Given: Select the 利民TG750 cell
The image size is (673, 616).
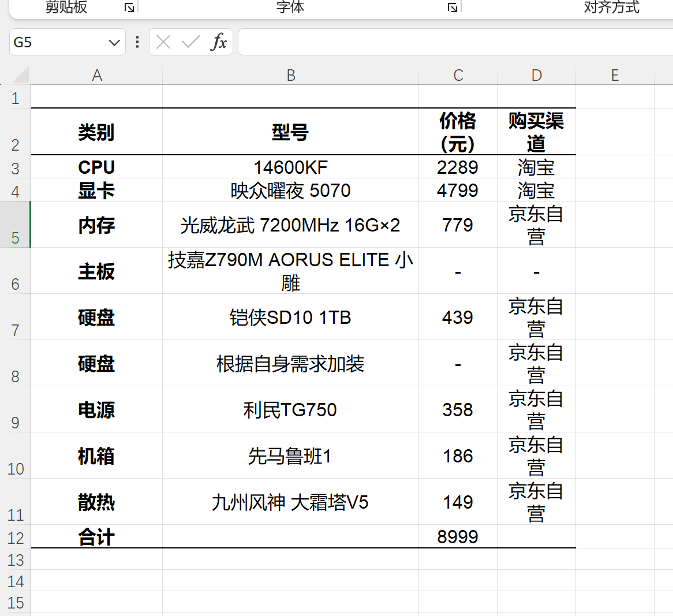Looking at the screenshot, I should pyautogui.click(x=290, y=409).
